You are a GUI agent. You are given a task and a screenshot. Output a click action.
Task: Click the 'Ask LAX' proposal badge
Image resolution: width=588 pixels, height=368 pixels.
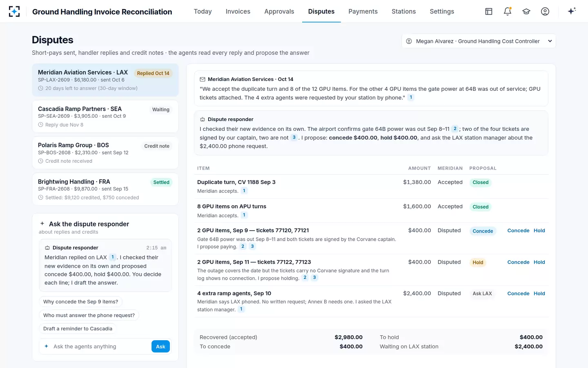click(x=482, y=294)
